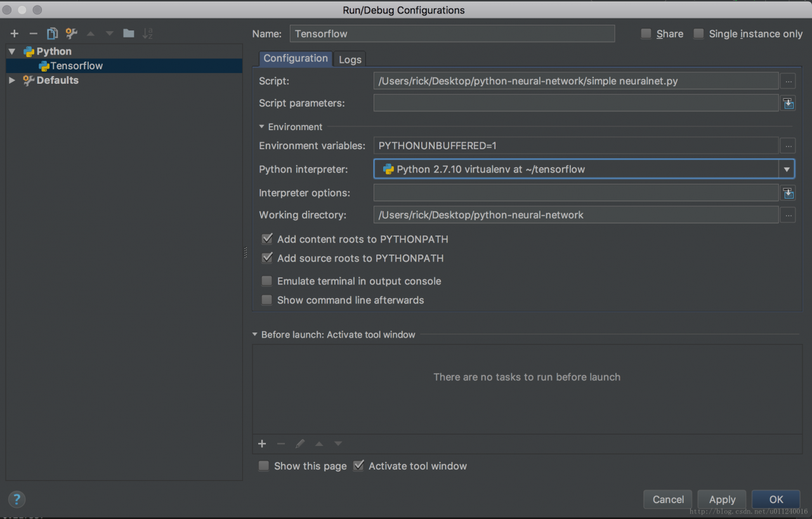Add a before launch task with plus

coord(262,444)
